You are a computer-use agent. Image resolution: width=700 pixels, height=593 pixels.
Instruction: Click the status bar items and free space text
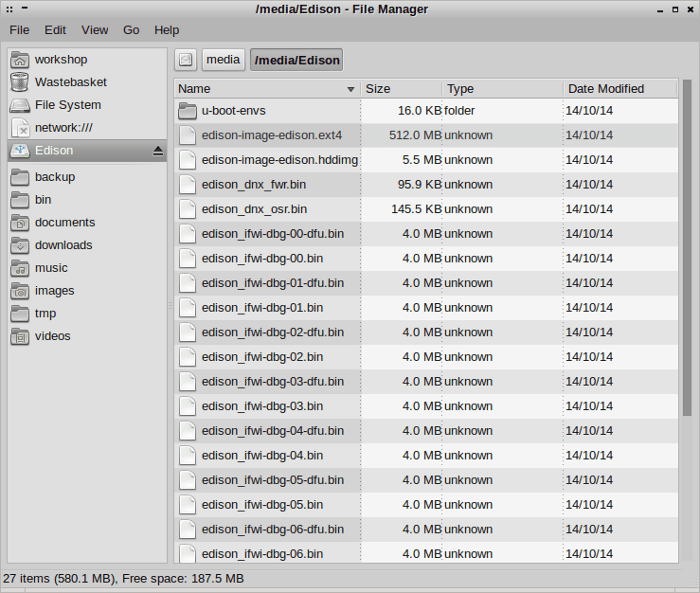click(x=124, y=579)
